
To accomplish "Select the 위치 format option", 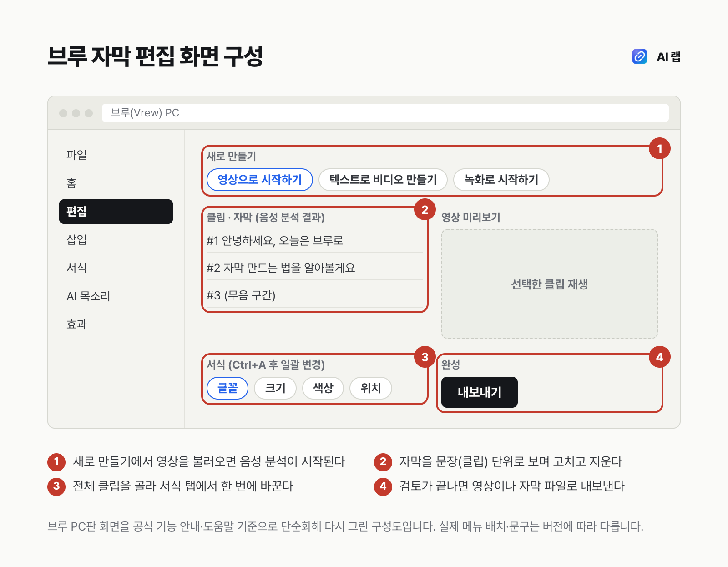I will (371, 388).
